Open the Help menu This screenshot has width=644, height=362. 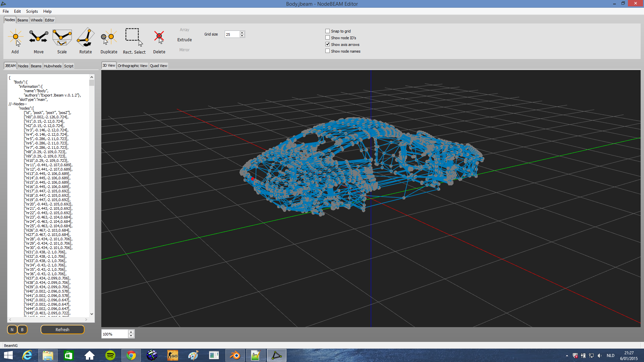point(47,11)
